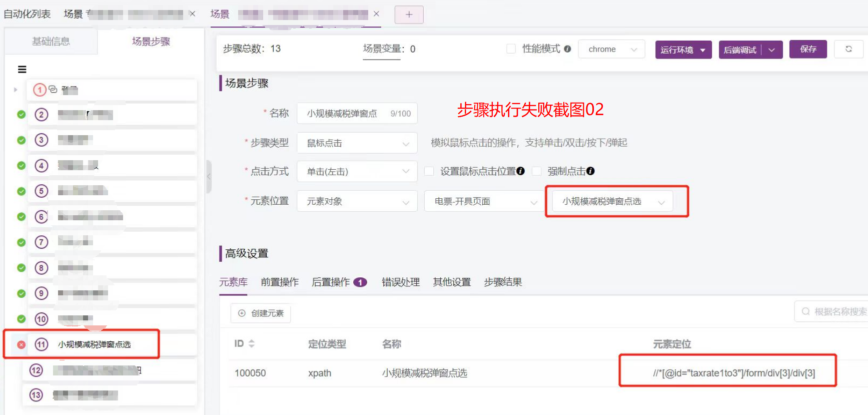The height and width of the screenshot is (415, 868).
Task: Collapse the left panel with the side handle
Action: (x=209, y=176)
